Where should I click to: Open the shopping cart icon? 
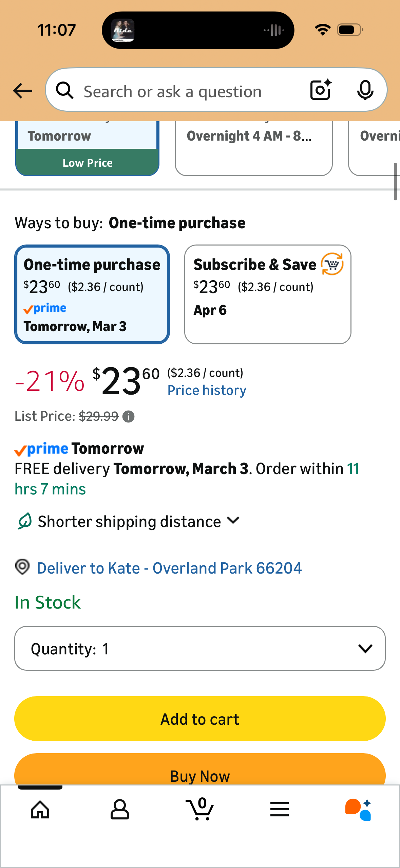(x=200, y=810)
